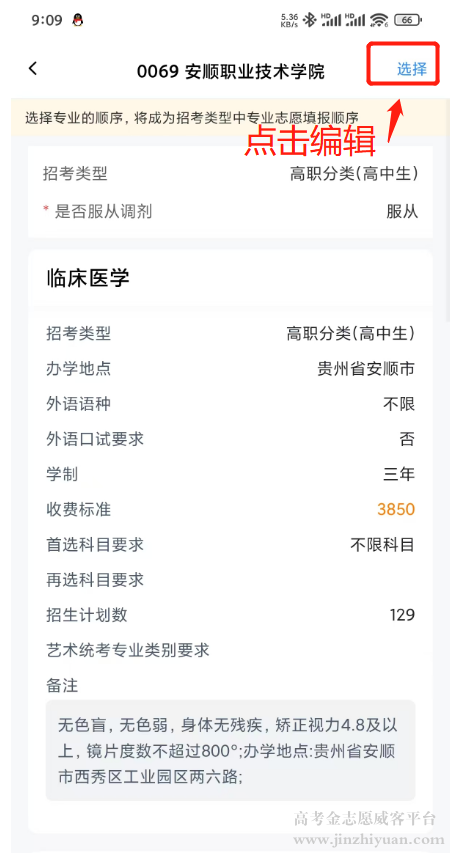Tap the 首选科目要求 value 不限科目

[x=383, y=545]
